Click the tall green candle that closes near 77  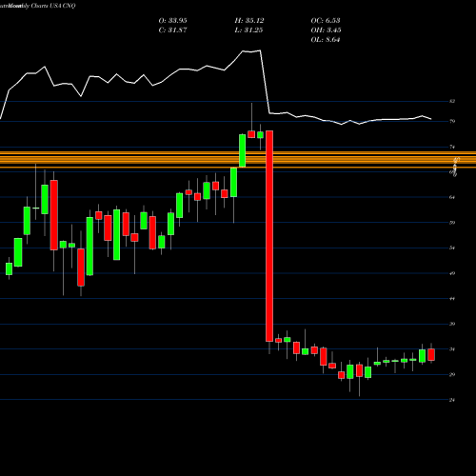[x=243, y=150]
